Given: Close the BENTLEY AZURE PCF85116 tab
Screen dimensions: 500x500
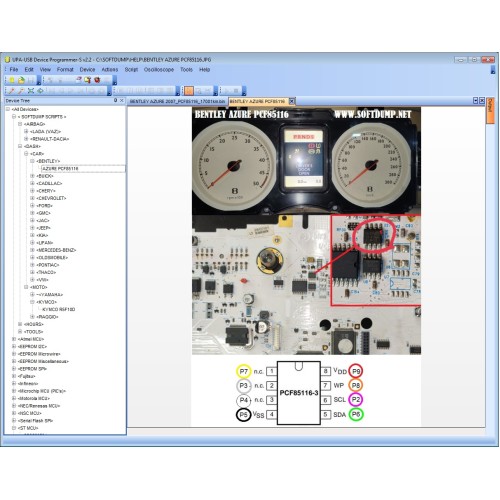Looking at the screenshot, I should point(292,101).
